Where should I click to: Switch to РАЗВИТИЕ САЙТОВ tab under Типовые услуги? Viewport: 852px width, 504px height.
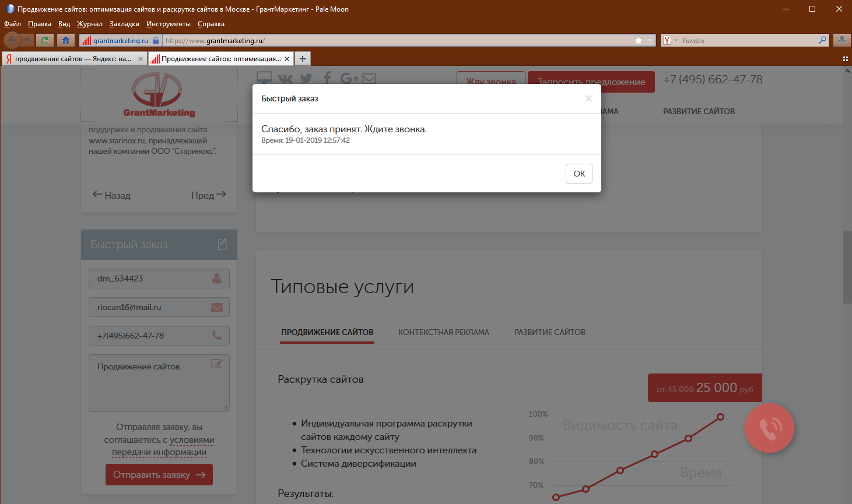[x=550, y=332]
